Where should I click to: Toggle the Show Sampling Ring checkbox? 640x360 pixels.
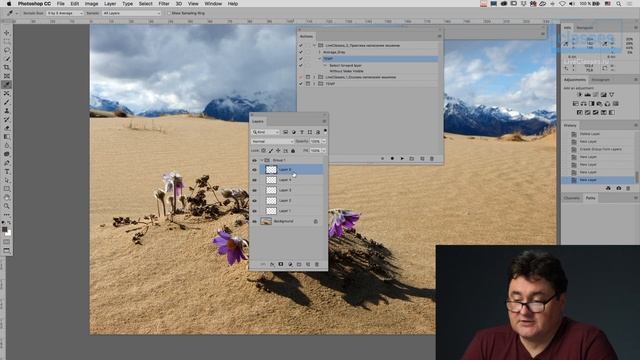click(169, 13)
